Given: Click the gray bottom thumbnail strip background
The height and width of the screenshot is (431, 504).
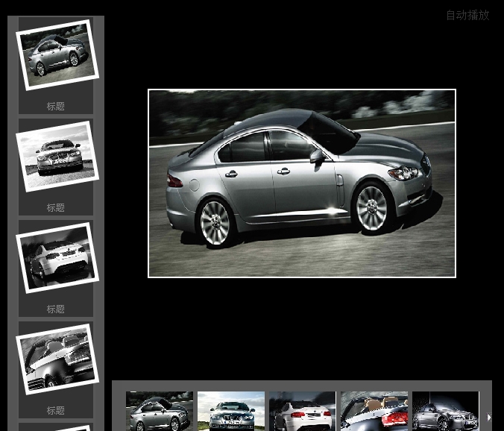Looking at the screenshot, I should (x=298, y=386).
